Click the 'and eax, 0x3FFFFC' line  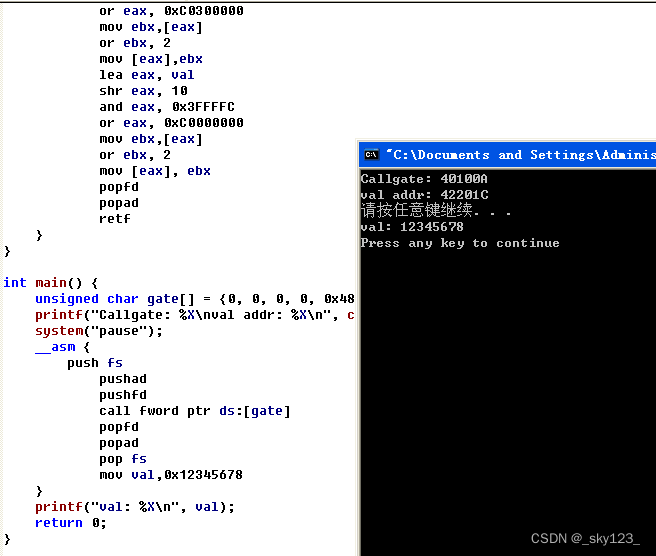pyautogui.click(x=167, y=107)
